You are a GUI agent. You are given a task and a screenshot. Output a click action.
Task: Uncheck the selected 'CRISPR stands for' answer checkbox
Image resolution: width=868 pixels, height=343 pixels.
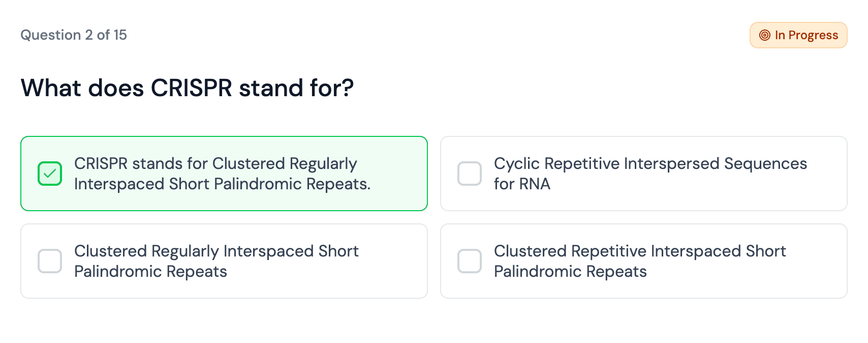[x=50, y=174]
